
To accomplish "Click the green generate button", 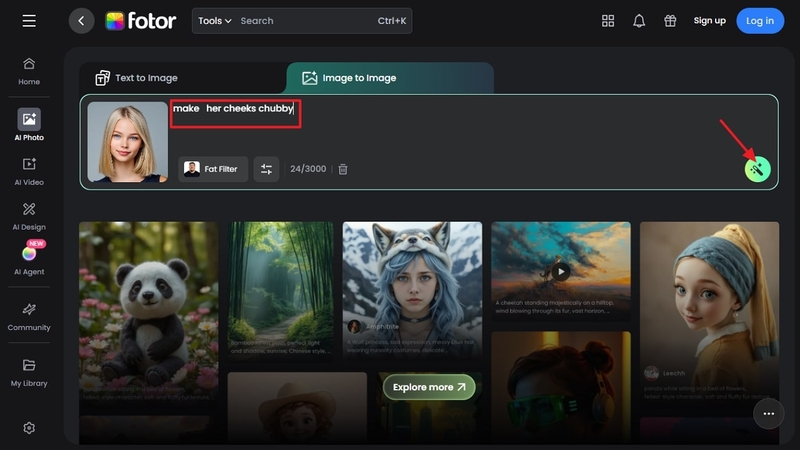I will click(x=758, y=169).
